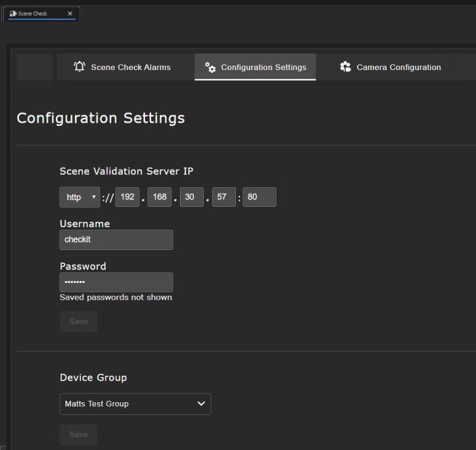Click the Username field containing checkit

point(116,240)
